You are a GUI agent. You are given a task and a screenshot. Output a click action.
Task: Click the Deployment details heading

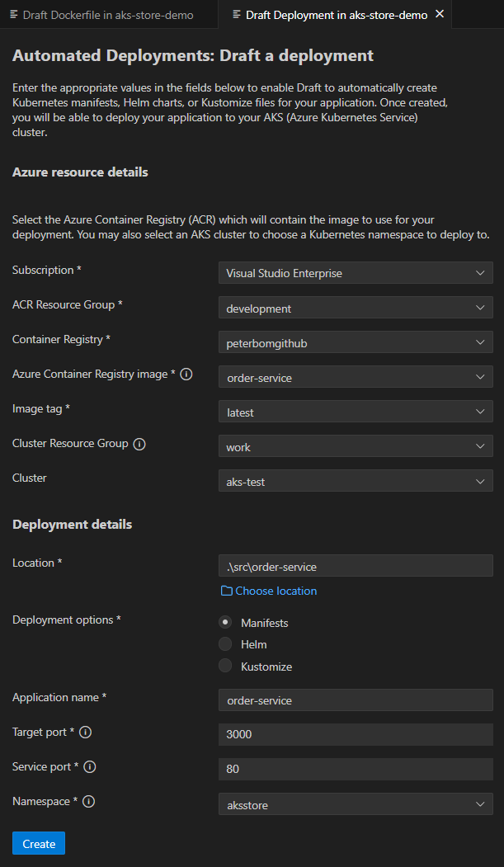pyautogui.click(x=73, y=524)
